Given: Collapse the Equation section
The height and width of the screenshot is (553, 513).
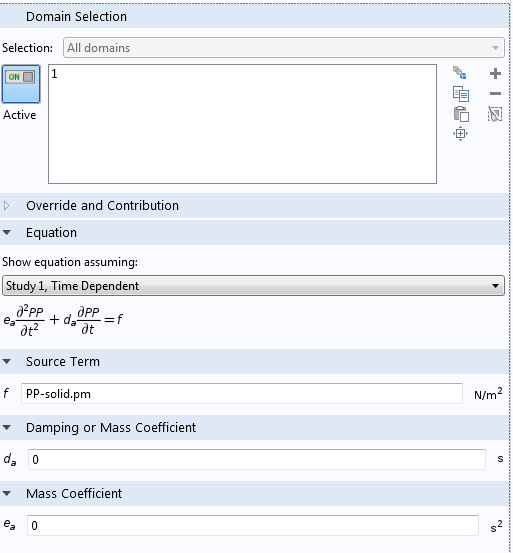Looking at the screenshot, I should click(x=7, y=232).
